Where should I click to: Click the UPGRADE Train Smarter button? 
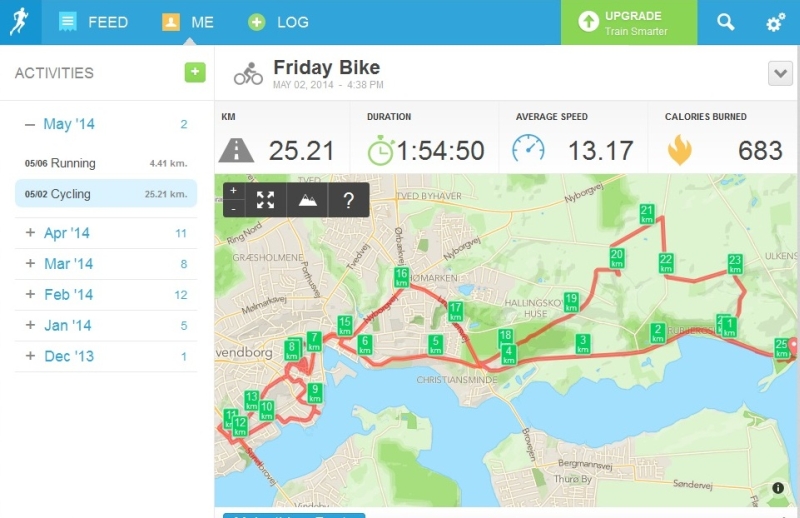point(629,22)
